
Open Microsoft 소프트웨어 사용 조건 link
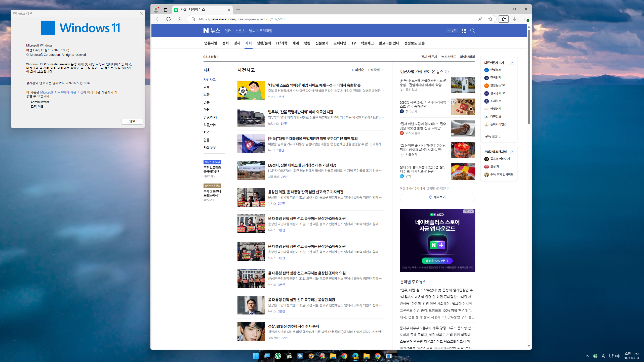[62, 92]
